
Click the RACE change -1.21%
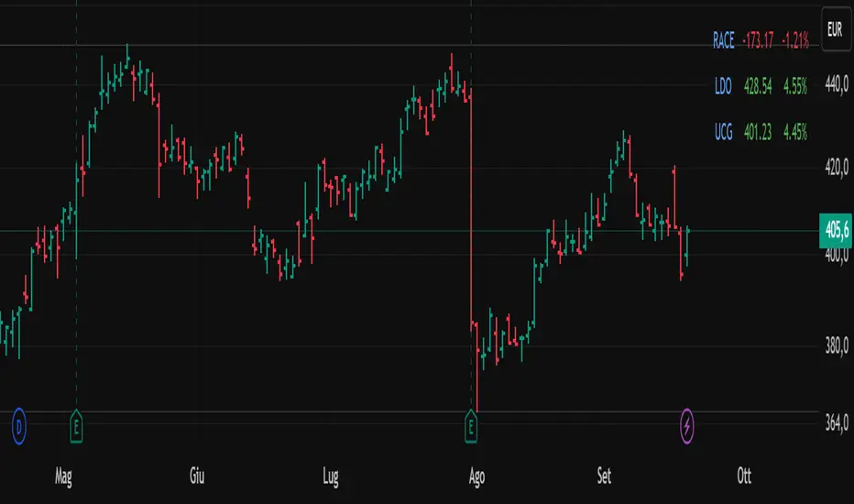coord(795,40)
